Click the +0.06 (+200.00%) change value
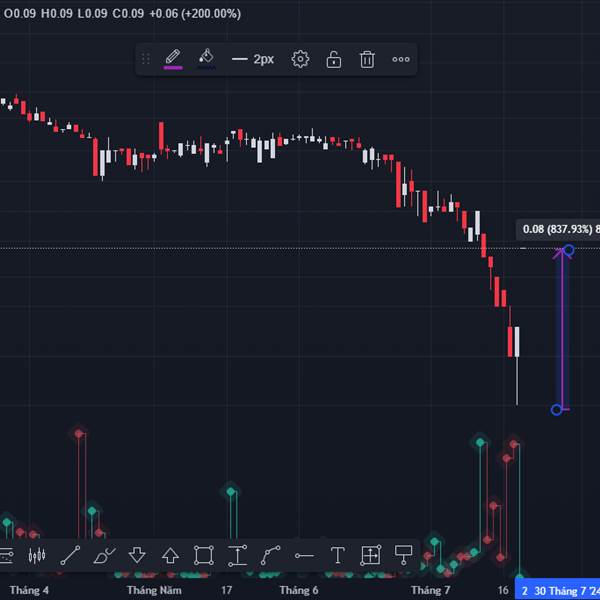This screenshot has width=600, height=600. pos(195,14)
